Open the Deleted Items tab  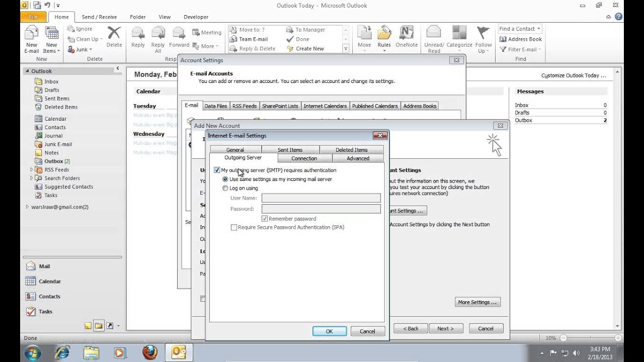pyautogui.click(x=352, y=150)
